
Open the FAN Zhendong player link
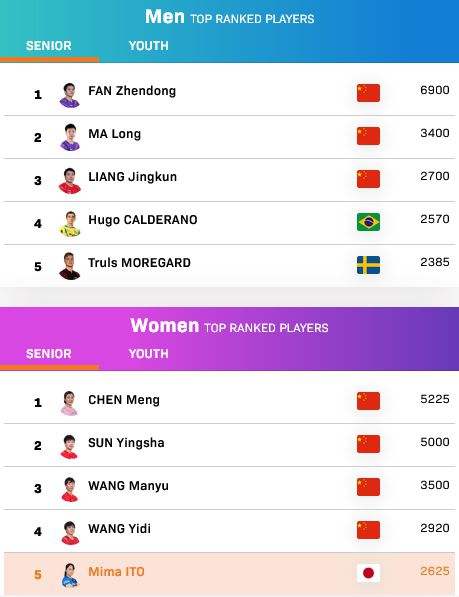click(x=132, y=91)
